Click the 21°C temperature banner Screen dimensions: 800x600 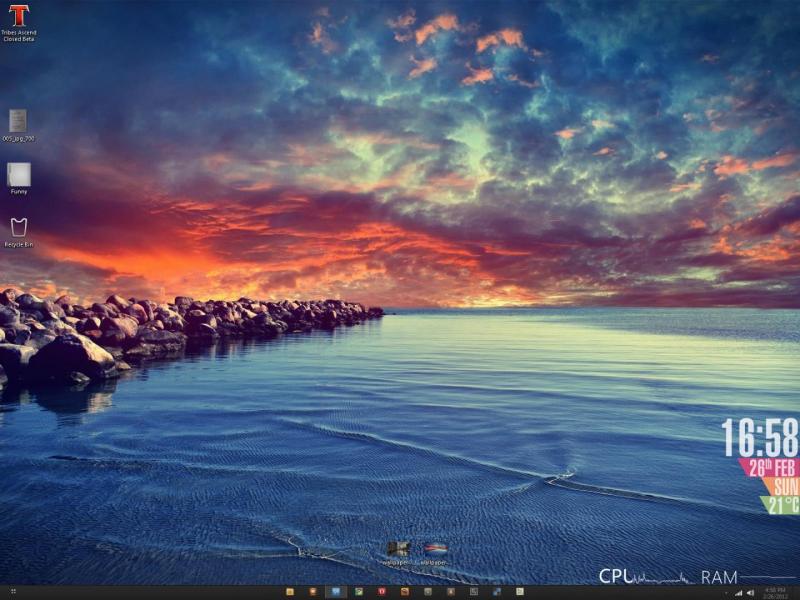pyautogui.click(x=782, y=505)
